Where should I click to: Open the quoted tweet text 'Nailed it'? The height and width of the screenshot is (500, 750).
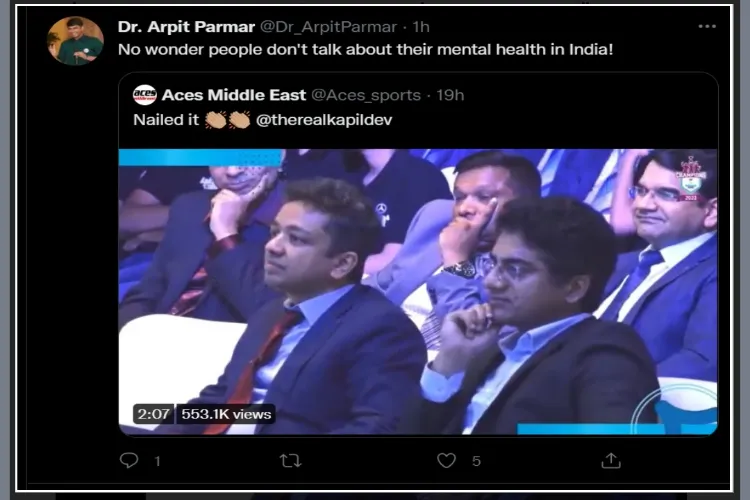[166, 120]
